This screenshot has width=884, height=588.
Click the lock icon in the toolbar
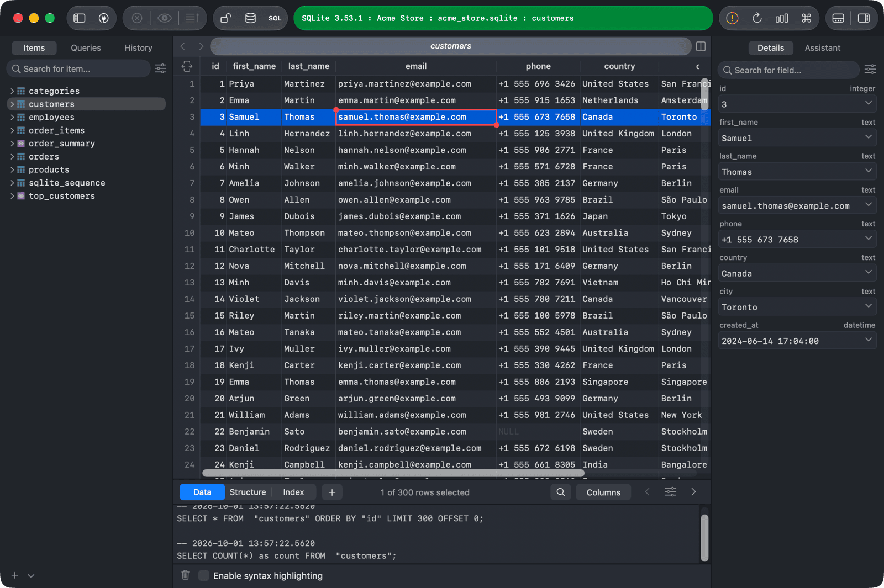pos(225,18)
